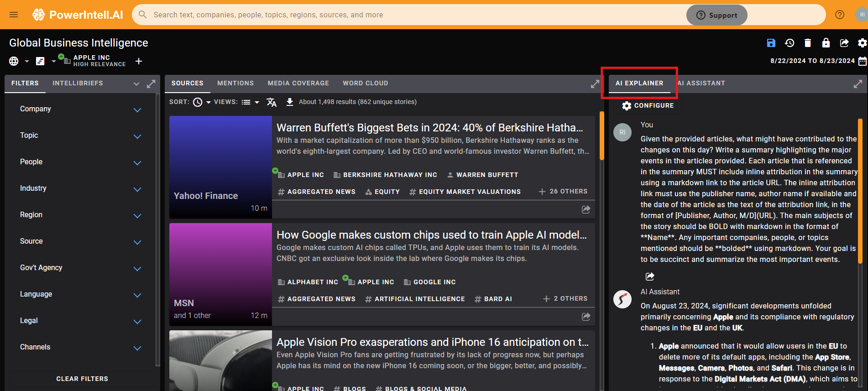Screen dimensions: 868x391
Task: Expand the Source filter
Action: 137,242
